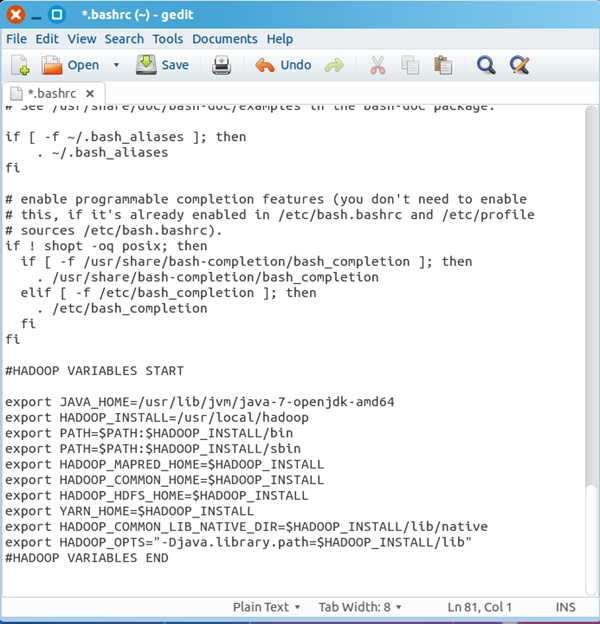Screen dimensions: 600x624
Task: Open the View menu
Action: pos(82,39)
